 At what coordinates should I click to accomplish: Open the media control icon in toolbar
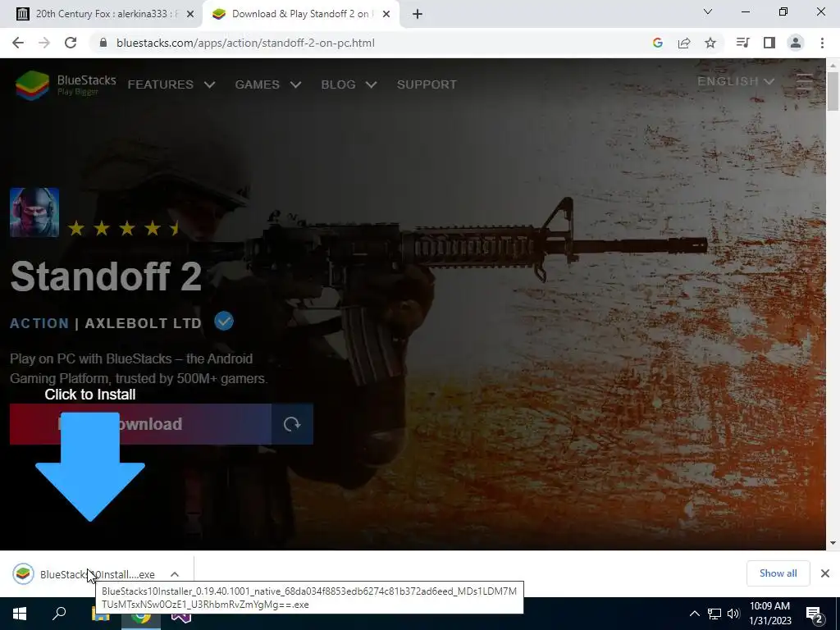[x=743, y=43]
